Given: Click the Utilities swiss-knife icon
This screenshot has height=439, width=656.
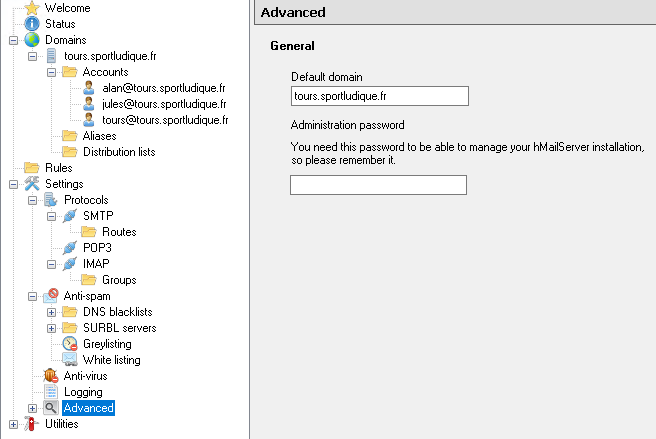Looking at the screenshot, I should tap(31, 424).
